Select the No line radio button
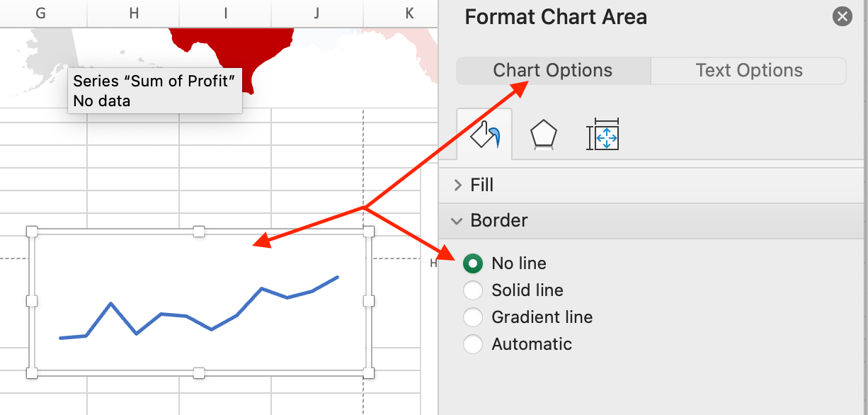 tap(473, 263)
